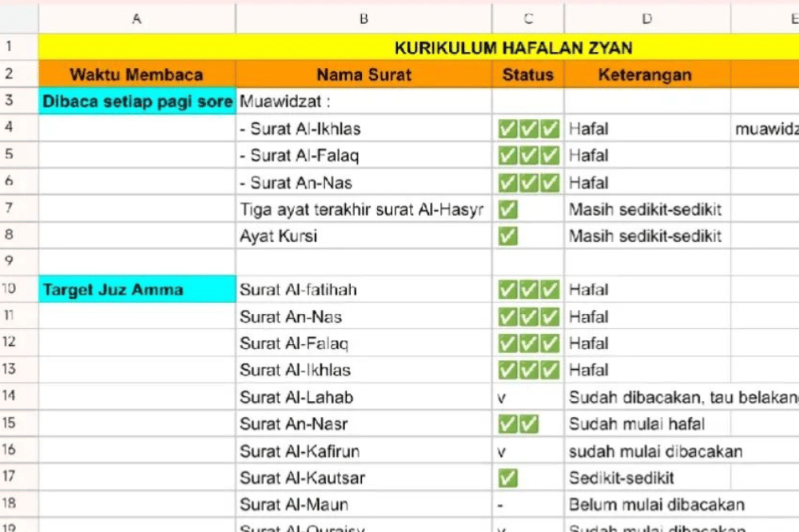
Task: Select row 10 header
Action: (x=18, y=289)
